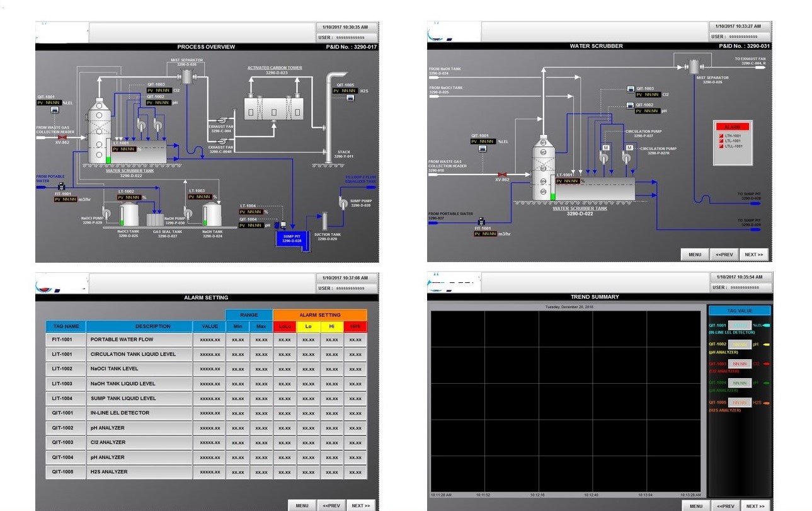Click yellow QIT-1002 pen color marker in Trend
The height and width of the screenshot is (511, 812).
tap(767, 345)
